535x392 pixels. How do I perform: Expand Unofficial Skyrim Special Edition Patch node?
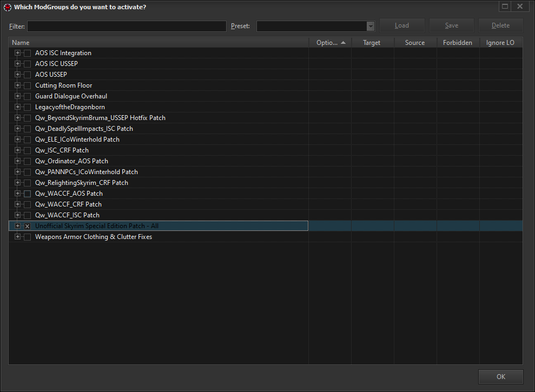click(17, 226)
